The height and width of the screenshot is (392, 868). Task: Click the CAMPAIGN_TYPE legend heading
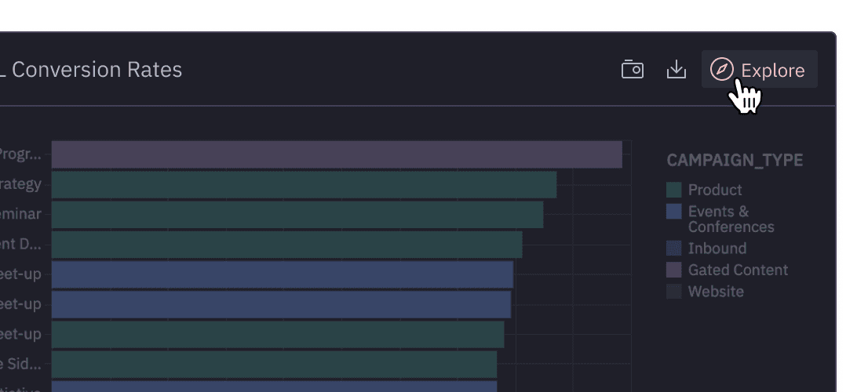[x=735, y=161]
